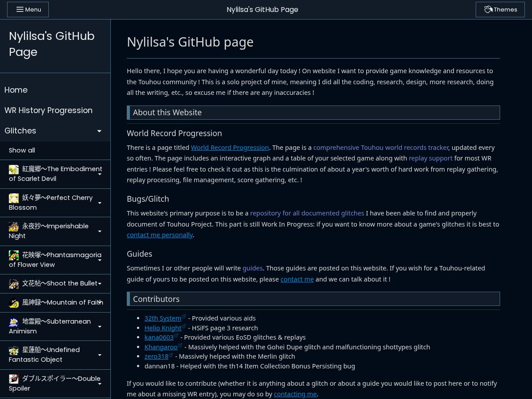Viewport: 532px width, 399px height.
Task: Expand the Phantasmagoria of Flower View arrow
Action: click(x=100, y=260)
